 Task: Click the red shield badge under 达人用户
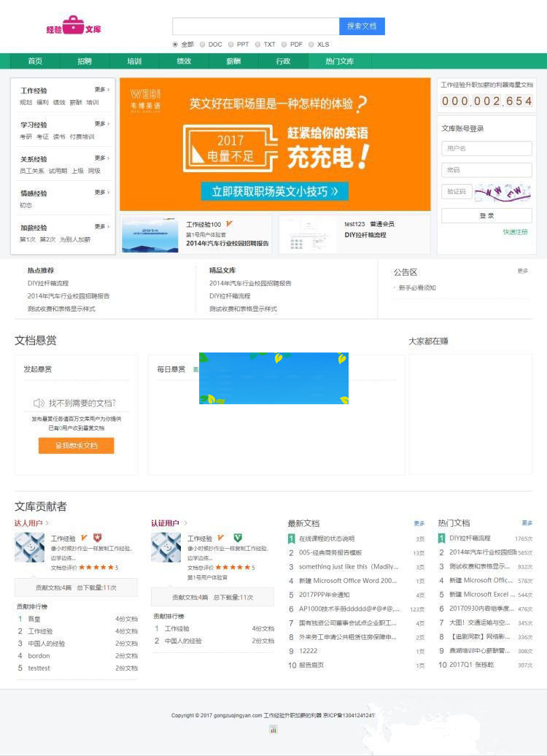click(98, 538)
